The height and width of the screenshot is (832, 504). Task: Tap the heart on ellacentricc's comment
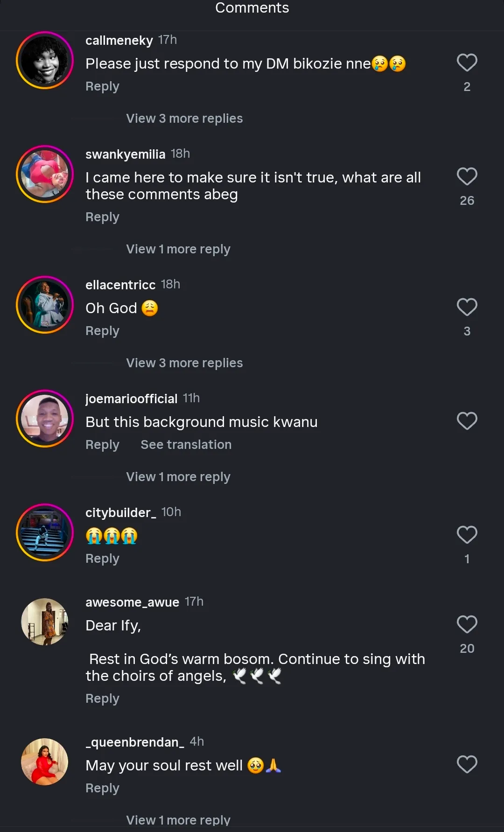467,308
